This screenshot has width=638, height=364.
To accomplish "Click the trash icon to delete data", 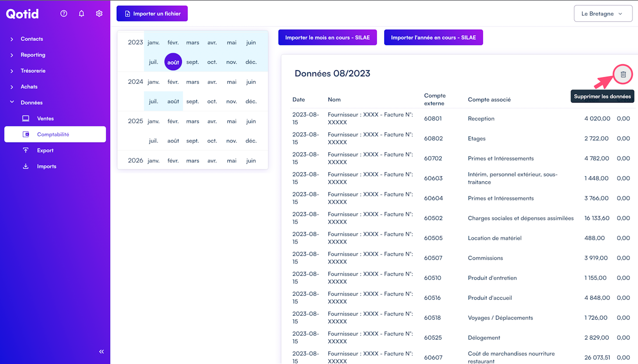I will (x=623, y=74).
